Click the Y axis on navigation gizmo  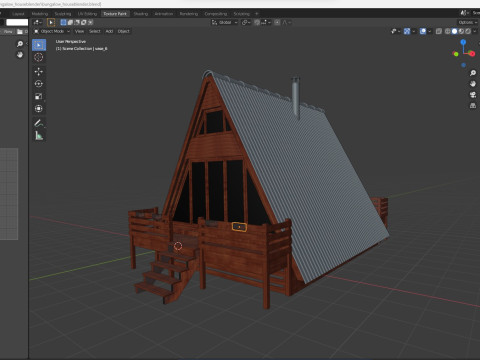pyautogui.click(x=455, y=54)
